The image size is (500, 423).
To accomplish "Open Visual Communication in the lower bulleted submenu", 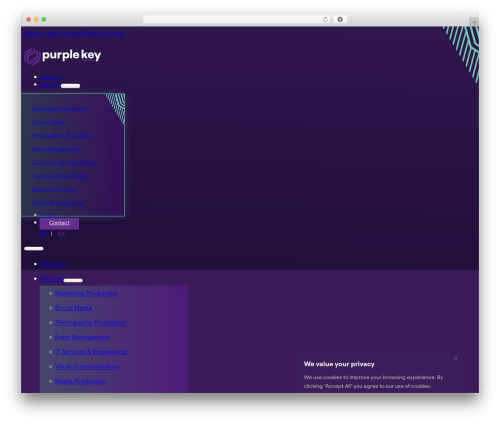I will [87, 366].
